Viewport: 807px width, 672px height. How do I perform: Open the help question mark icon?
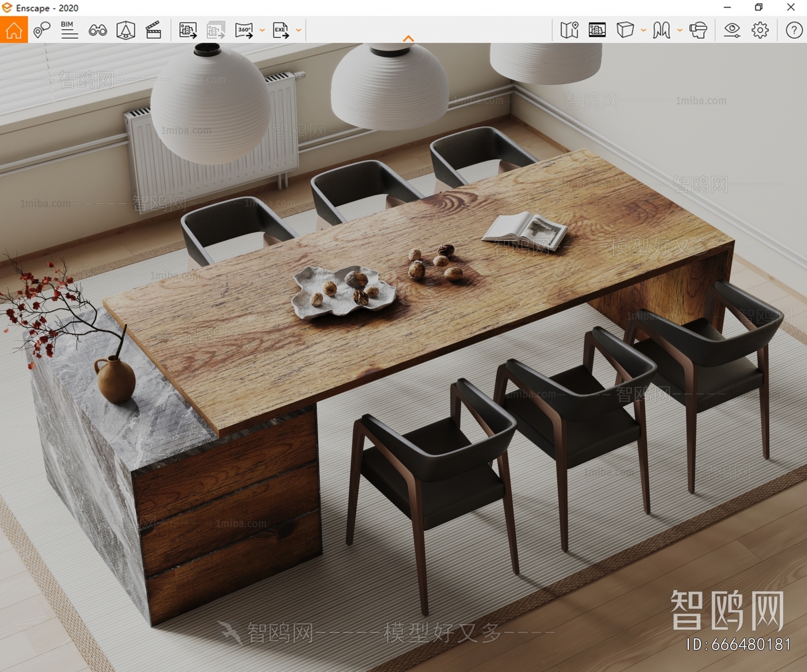(x=794, y=30)
